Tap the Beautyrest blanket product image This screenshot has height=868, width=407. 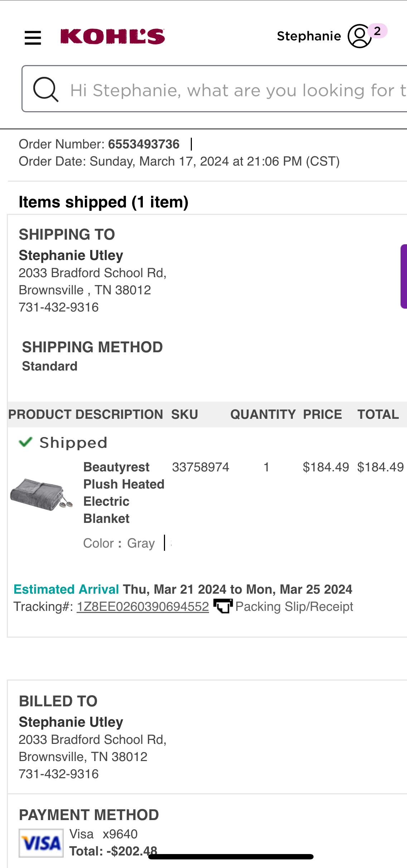click(x=42, y=495)
